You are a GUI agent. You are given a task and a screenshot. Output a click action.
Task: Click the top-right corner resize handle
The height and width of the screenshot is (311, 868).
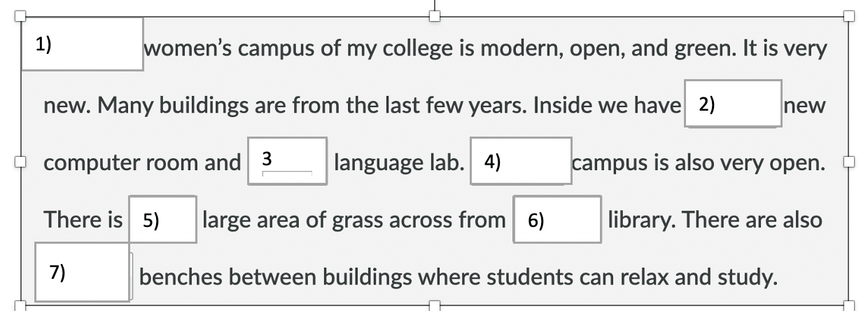point(849,15)
